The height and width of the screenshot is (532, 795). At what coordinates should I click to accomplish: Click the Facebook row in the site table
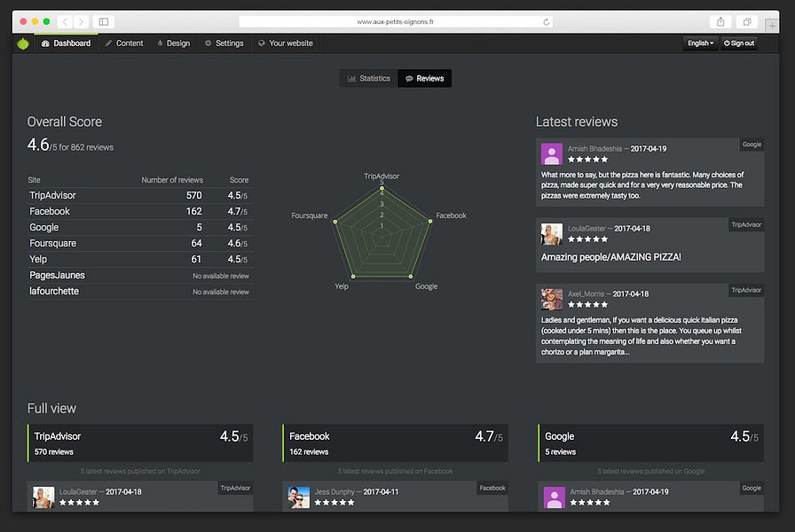tap(140, 211)
